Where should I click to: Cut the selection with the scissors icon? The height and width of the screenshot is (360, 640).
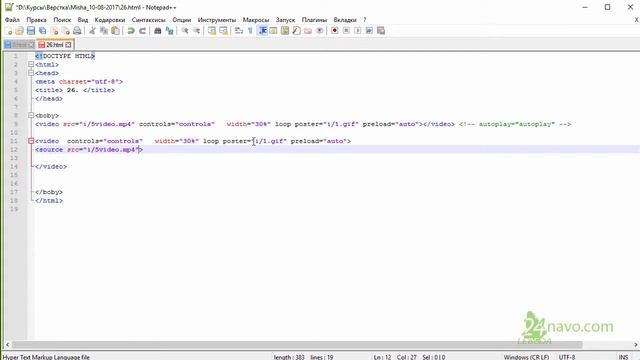point(92,31)
